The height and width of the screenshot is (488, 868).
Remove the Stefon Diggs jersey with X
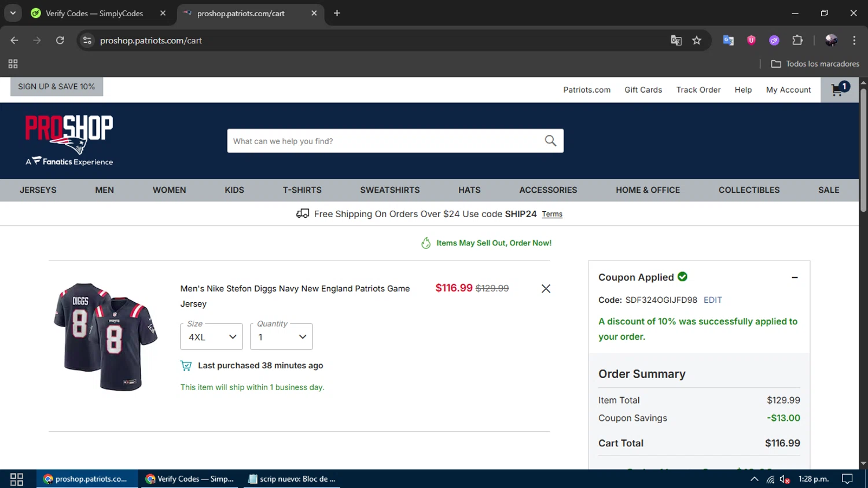coord(546,288)
